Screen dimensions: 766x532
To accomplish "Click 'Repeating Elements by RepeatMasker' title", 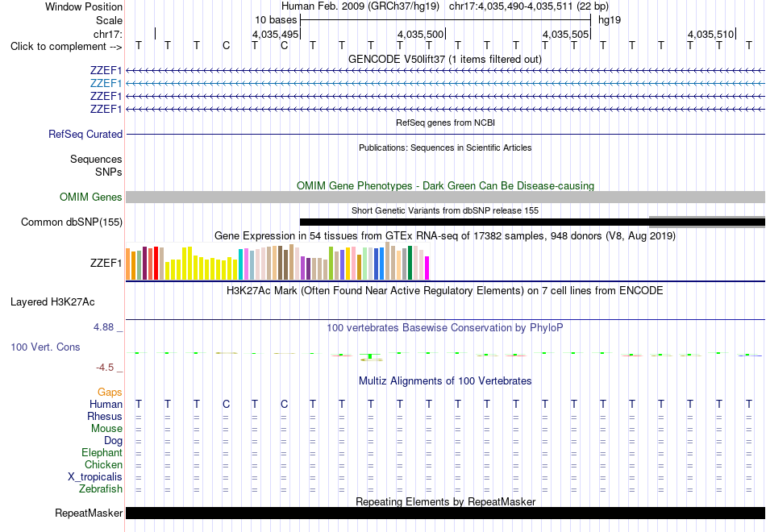I will pos(445,501).
